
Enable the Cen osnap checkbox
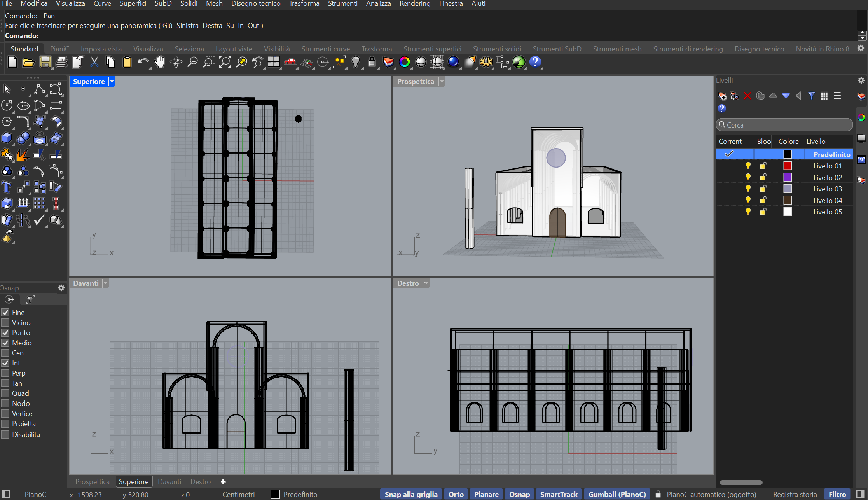pos(5,353)
